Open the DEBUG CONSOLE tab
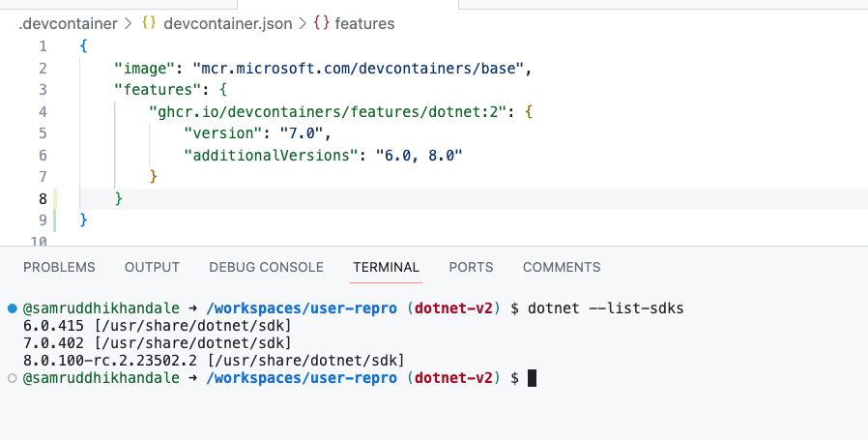868x440 pixels. coord(266,267)
